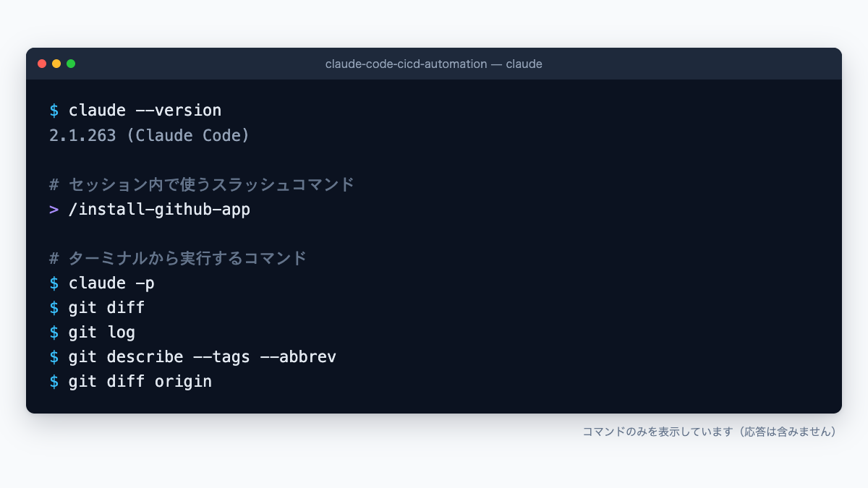This screenshot has width=868, height=488.
Task: Click the 'git diff origin' command line
Action: coord(131,381)
